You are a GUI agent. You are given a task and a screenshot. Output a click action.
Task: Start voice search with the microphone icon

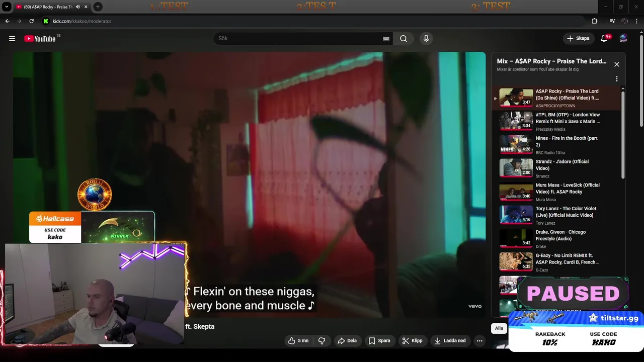coord(426,39)
